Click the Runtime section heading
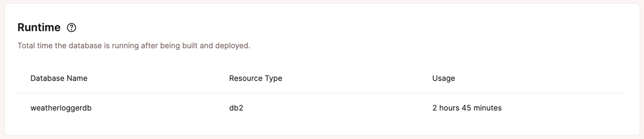This screenshot has width=644, height=139. [x=39, y=28]
